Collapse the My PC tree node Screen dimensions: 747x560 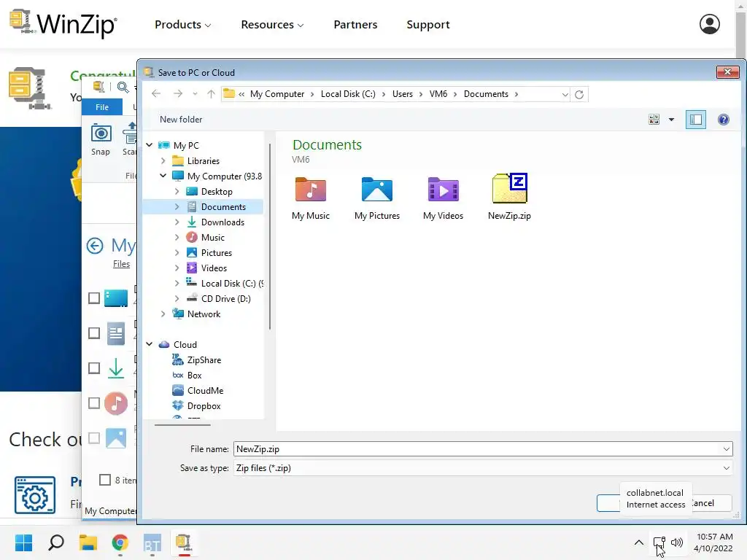[x=149, y=145]
